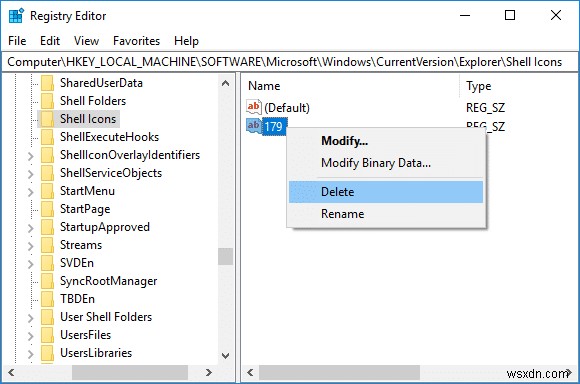
Task: Click the User Shell Folders folder icon
Action: 48,317
